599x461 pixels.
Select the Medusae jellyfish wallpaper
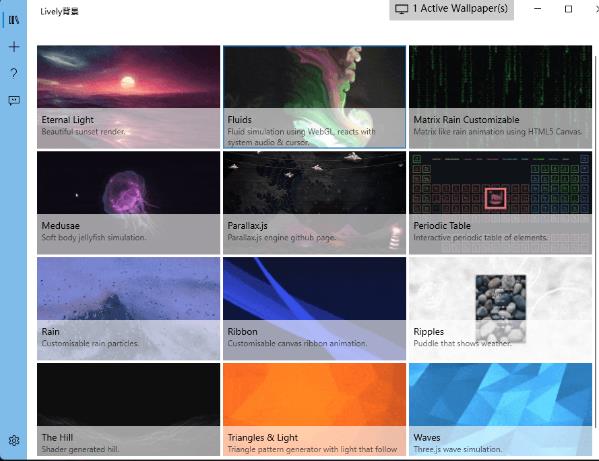(x=128, y=202)
